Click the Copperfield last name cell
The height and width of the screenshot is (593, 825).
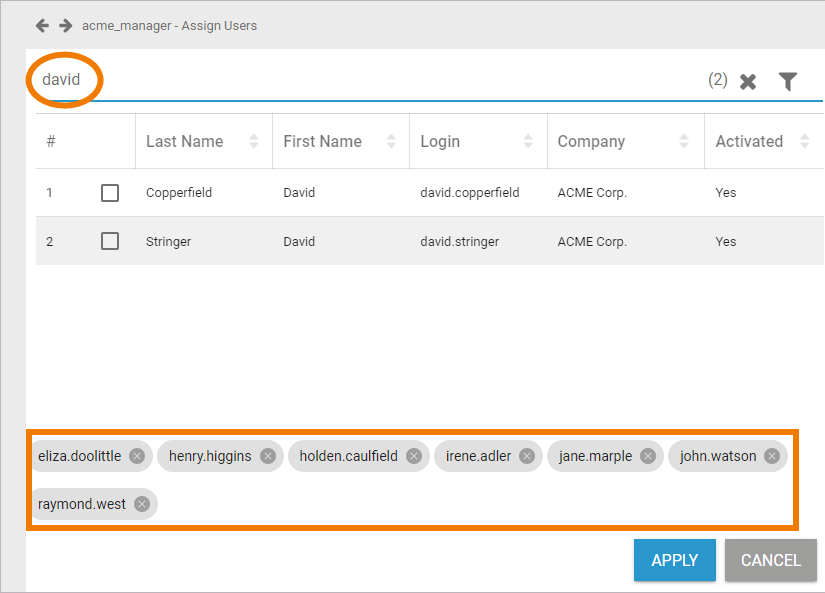pos(179,193)
